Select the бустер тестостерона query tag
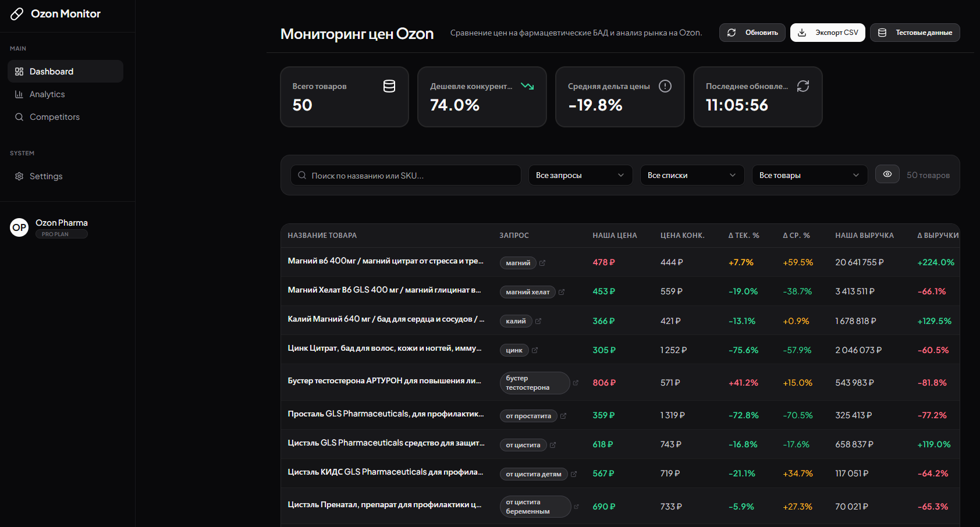The height and width of the screenshot is (527, 980). [535, 383]
